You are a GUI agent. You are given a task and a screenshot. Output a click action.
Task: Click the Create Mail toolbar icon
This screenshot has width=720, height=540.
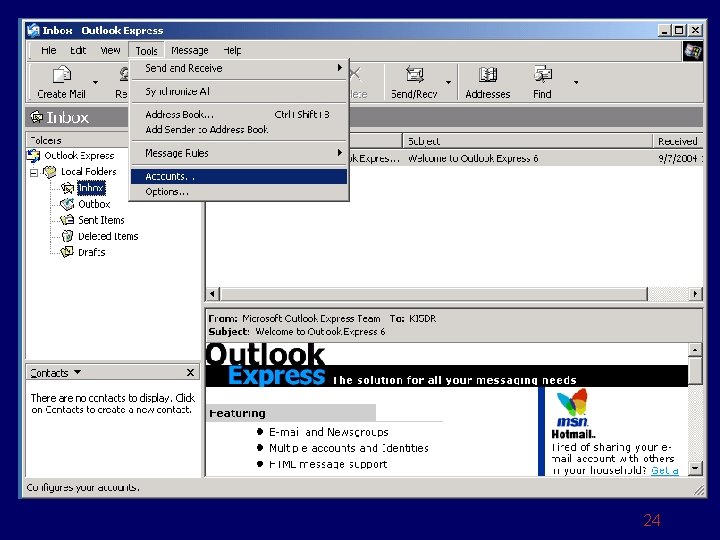click(62, 74)
